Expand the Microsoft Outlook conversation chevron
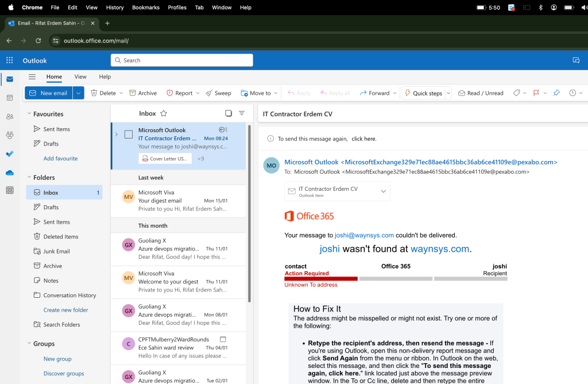The width and height of the screenshot is (588, 384). click(116, 135)
